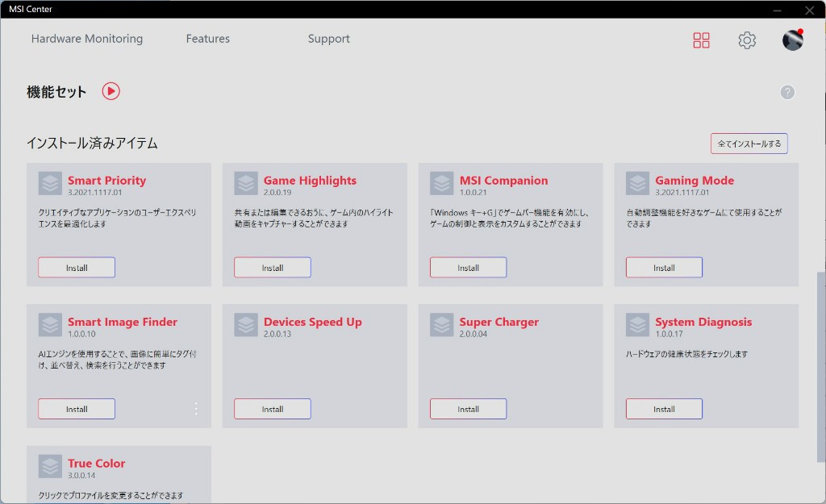Minimize the MSI Center window
This screenshot has width=826, height=504.
coord(777,10)
